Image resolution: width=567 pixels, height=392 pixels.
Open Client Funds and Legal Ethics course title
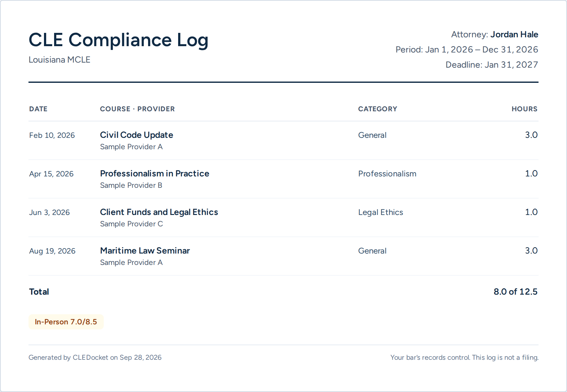[159, 212]
